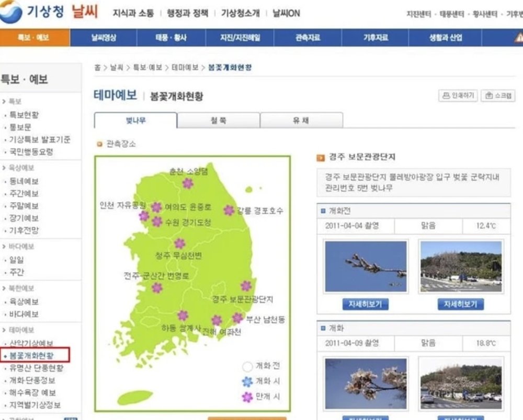Click the 스크랩 button
523x420 pixels.
(498, 96)
